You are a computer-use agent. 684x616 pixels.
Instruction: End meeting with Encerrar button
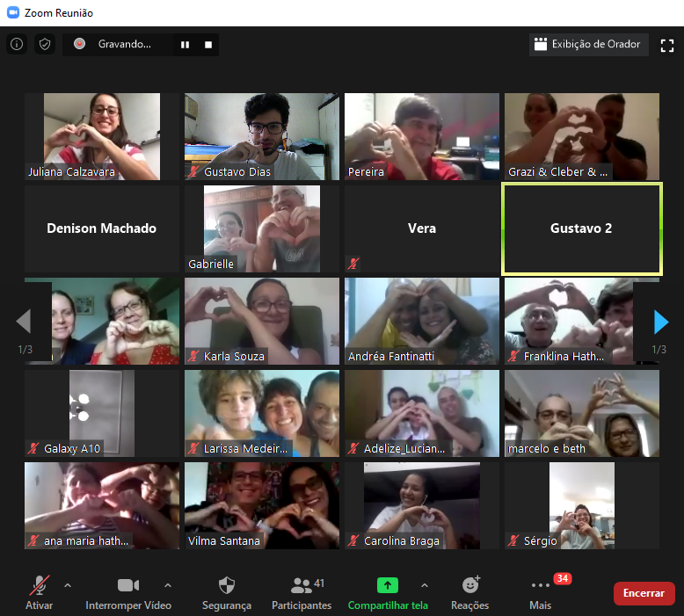644,593
